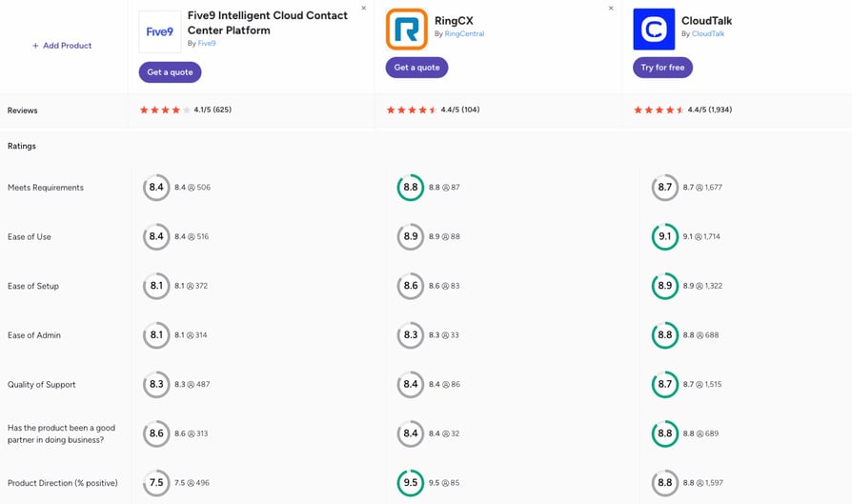Click the CloudTalk product title
Viewport: 852px width, 504px height.
(706, 21)
